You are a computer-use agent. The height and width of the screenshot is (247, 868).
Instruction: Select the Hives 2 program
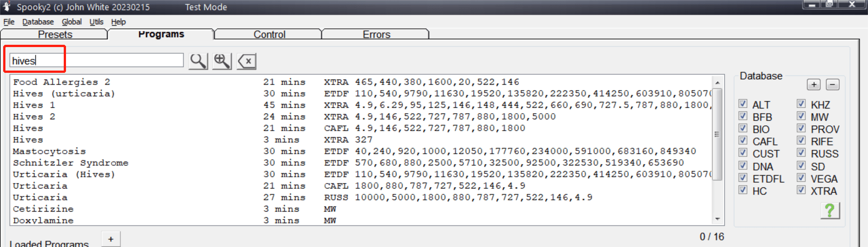361,117
